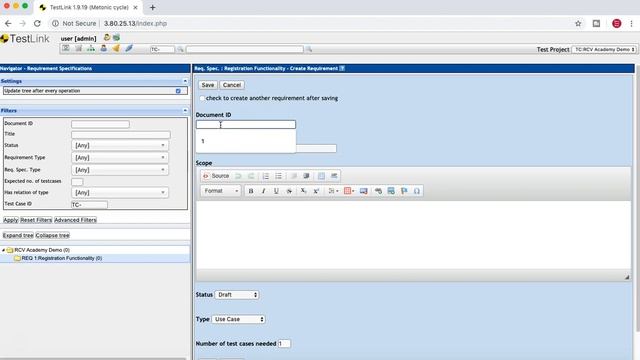The height and width of the screenshot is (360, 640).
Task: Click the logout icon beside user [admin]
Action: coord(116,38)
